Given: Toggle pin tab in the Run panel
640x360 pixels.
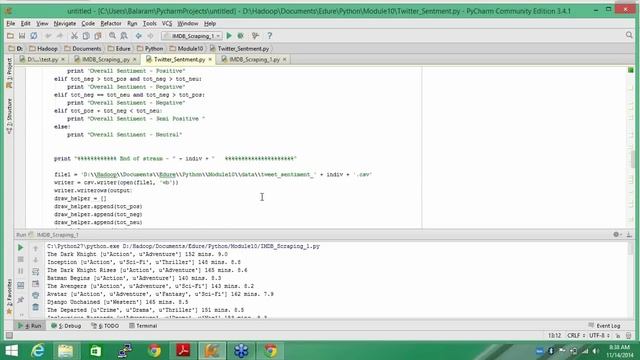Looking at the screenshot, I should click(x=20, y=300).
